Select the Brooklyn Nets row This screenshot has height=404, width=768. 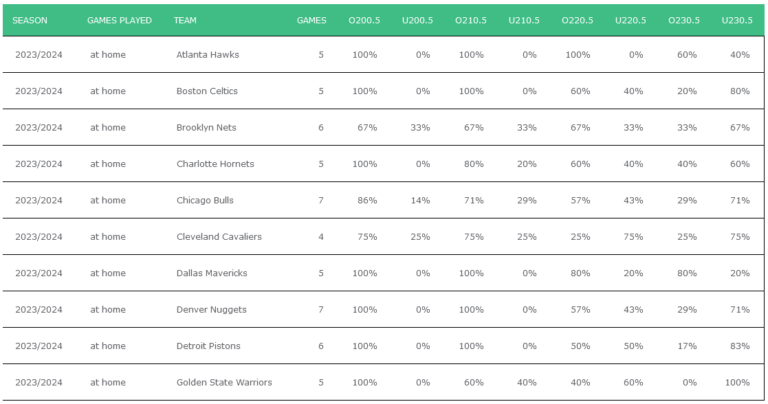tap(207, 127)
